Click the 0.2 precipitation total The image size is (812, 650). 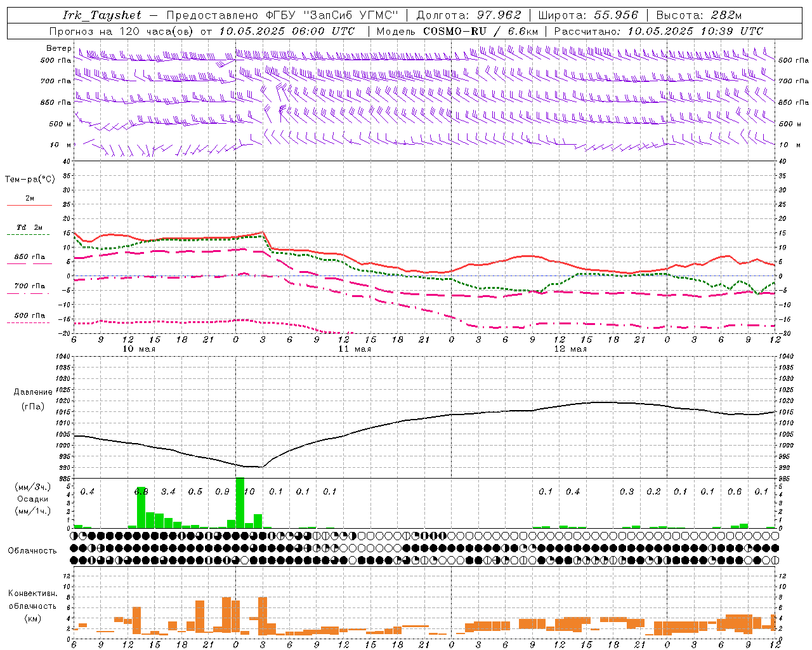653,491
